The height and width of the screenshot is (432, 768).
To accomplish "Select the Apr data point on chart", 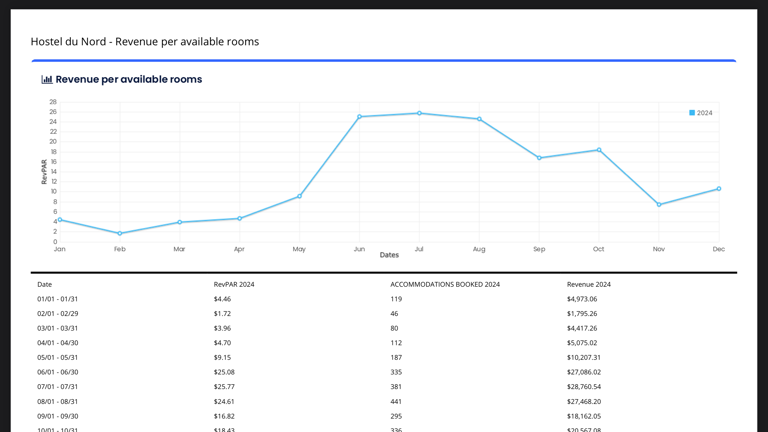I will coord(240,218).
